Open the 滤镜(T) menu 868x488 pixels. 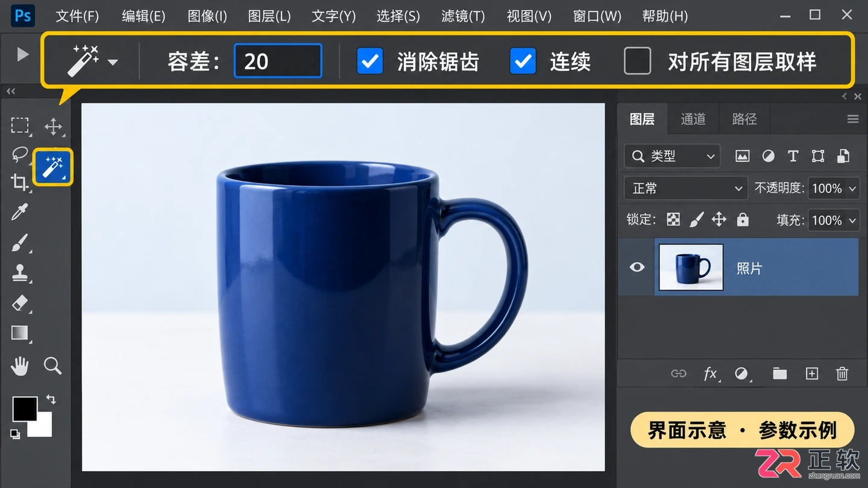pos(463,16)
